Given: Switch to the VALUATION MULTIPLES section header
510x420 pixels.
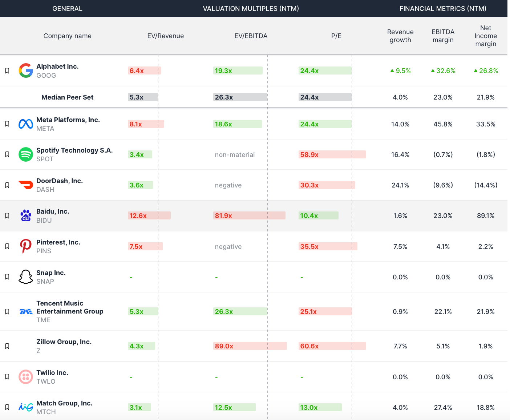Looking at the screenshot, I should click(251, 8).
